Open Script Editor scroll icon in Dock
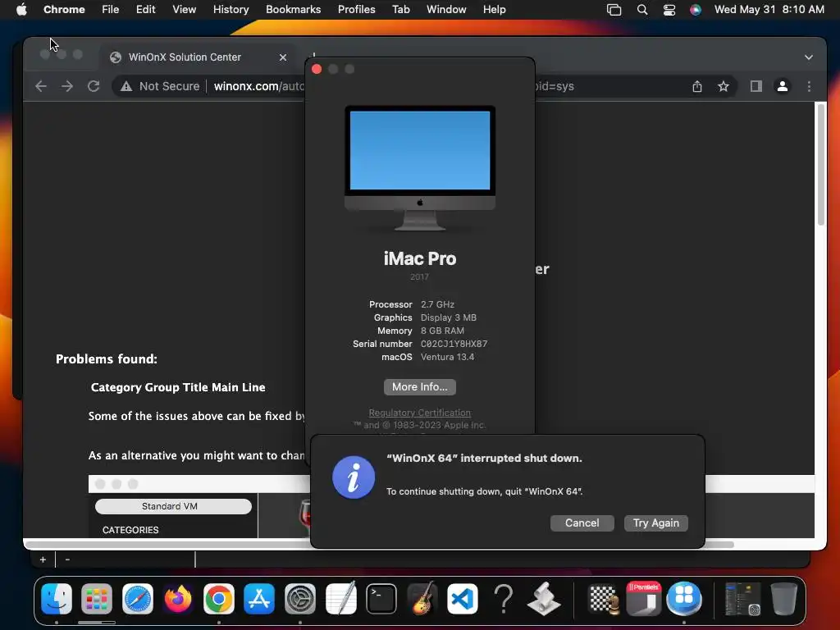This screenshot has width=840, height=630. click(x=544, y=598)
